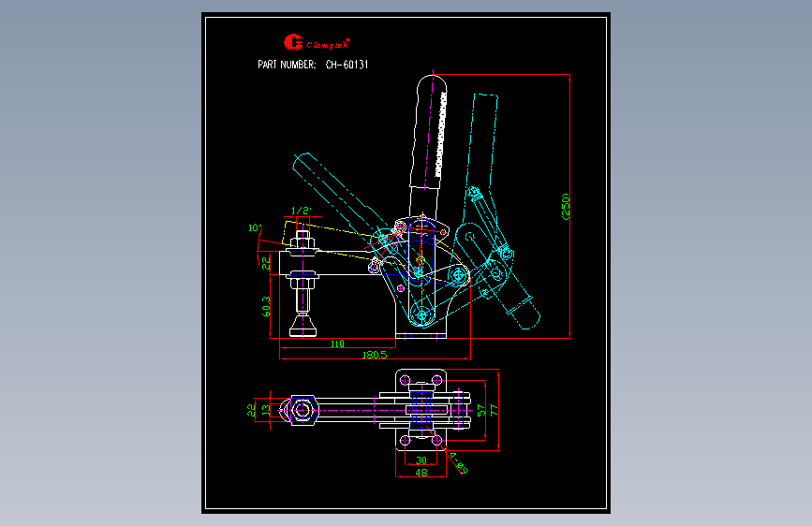
Task: Click the red Clampark logo
Action: (316, 42)
